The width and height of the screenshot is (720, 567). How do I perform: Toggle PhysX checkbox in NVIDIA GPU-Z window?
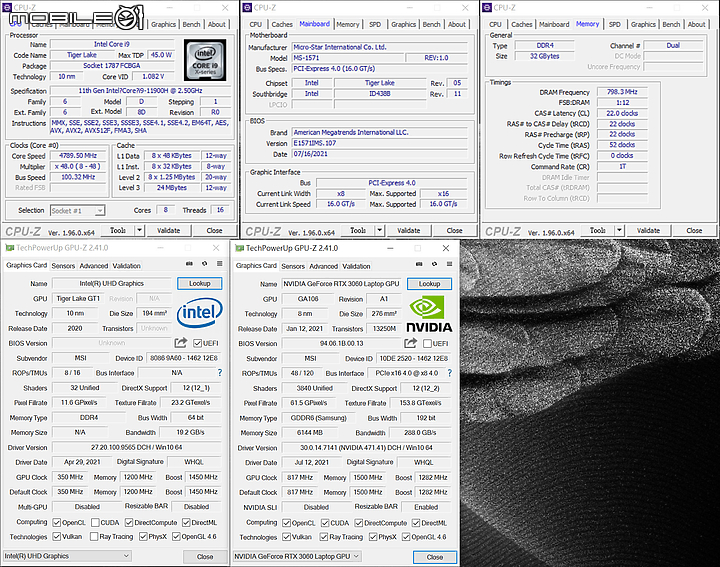[x=373, y=537]
